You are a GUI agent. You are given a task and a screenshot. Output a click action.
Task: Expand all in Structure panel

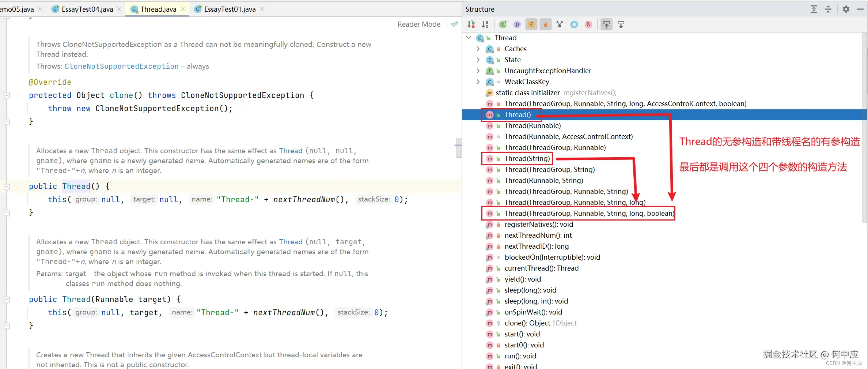click(x=814, y=9)
